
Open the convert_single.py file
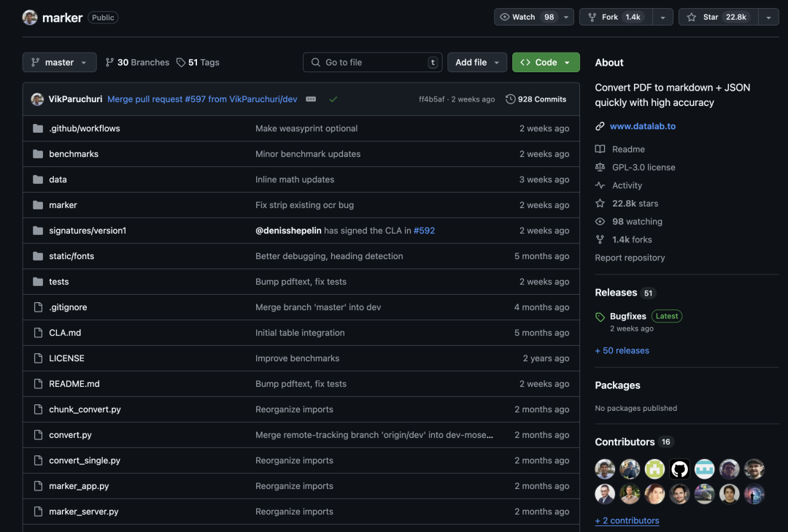[x=85, y=460]
